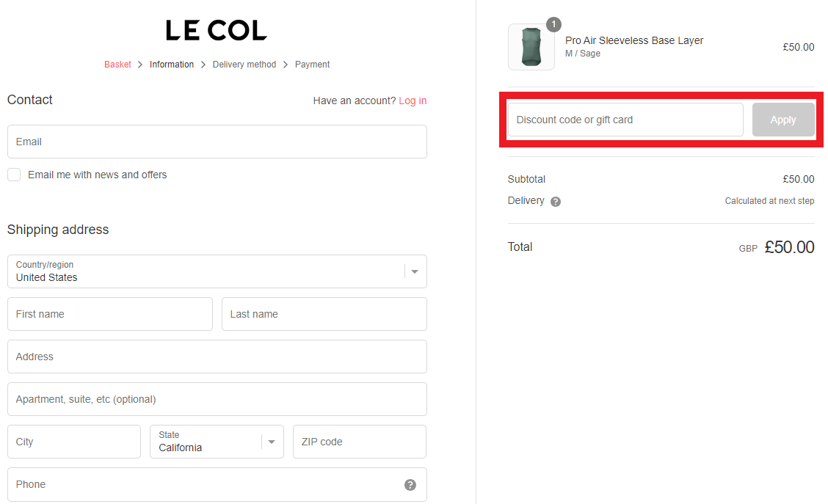Click the Phone field help icon
Image resolution: width=828 pixels, height=504 pixels.
[x=410, y=485]
